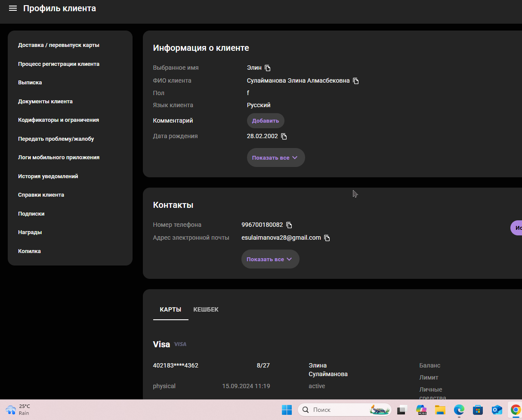Open the Windows Start menu
This screenshot has height=420, width=522.
pos(287,410)
